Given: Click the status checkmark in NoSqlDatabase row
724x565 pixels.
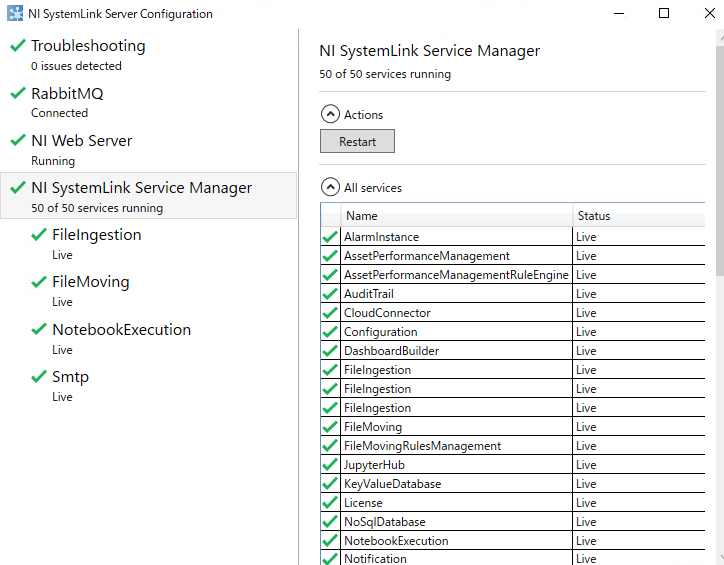Looking at the screenshot, I should pyautogui.click(x=330, y=522).
